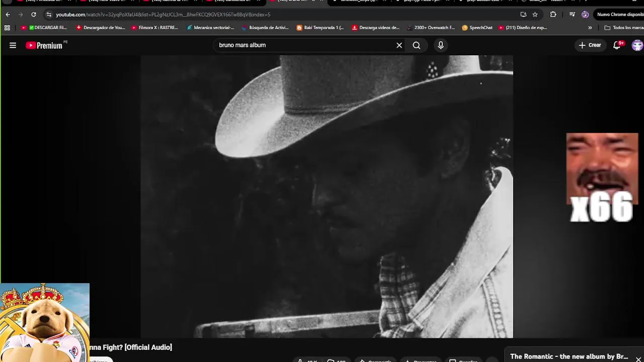Open the Chrome extensions puzzle icon
Viewport: 644px width, 362px height.
point(553,15)
